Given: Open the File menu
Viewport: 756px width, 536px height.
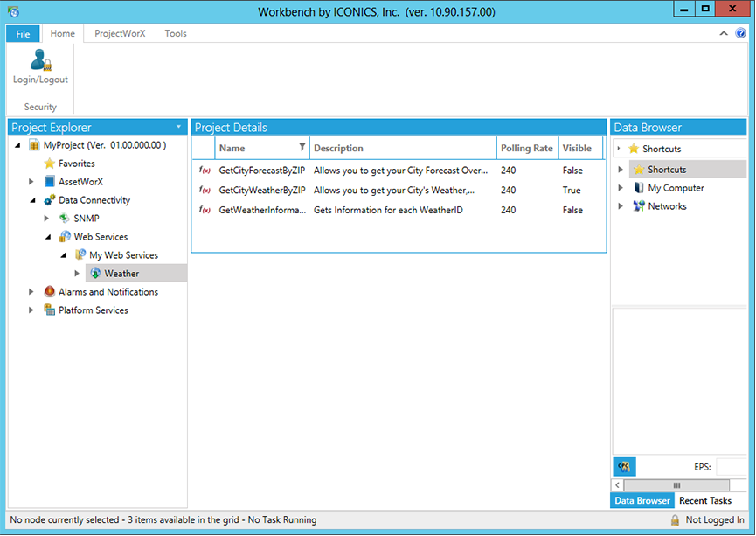Looking at the screenshot, I should pyautogui.click(x=23, y=34).
